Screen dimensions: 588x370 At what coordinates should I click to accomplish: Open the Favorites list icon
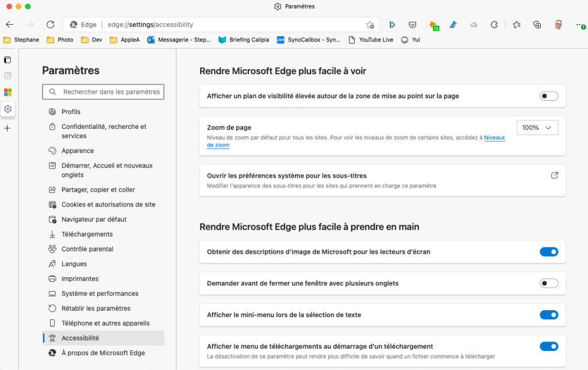click(516, 25)
